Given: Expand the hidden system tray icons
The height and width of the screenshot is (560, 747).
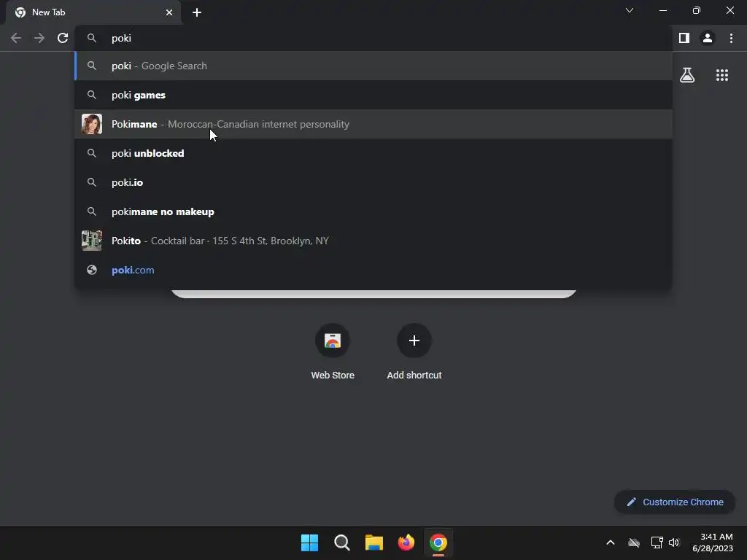Looking at the screenshot, I should (x=611, y=542).
